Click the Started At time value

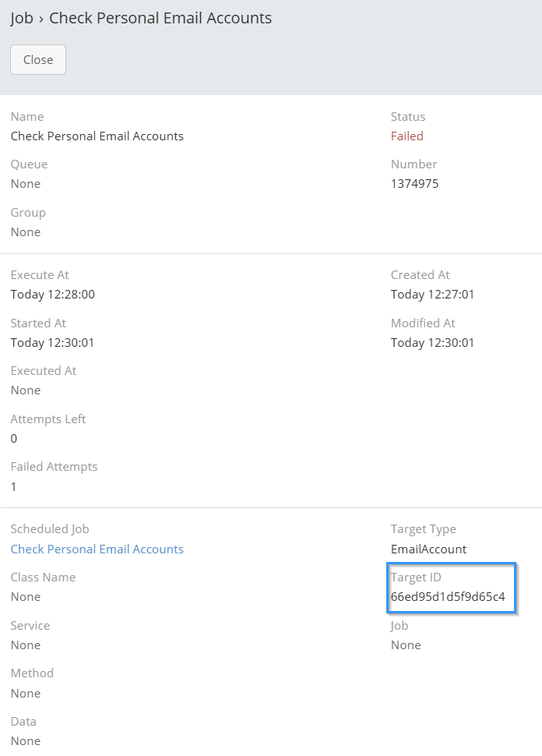52,343
